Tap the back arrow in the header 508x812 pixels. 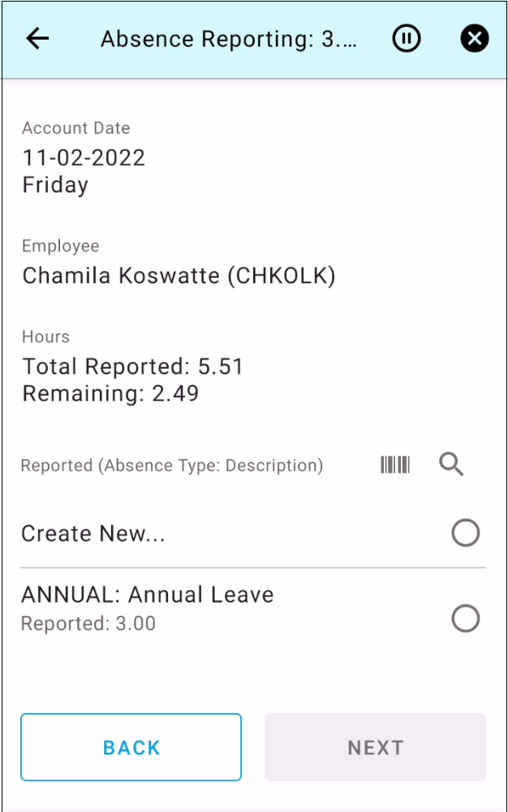click(37, 39)
